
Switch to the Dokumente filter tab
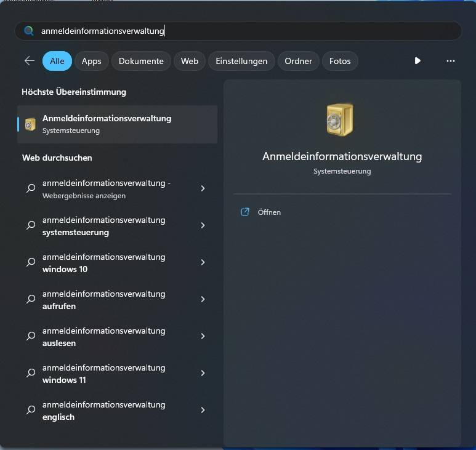[x=141, y=61]
